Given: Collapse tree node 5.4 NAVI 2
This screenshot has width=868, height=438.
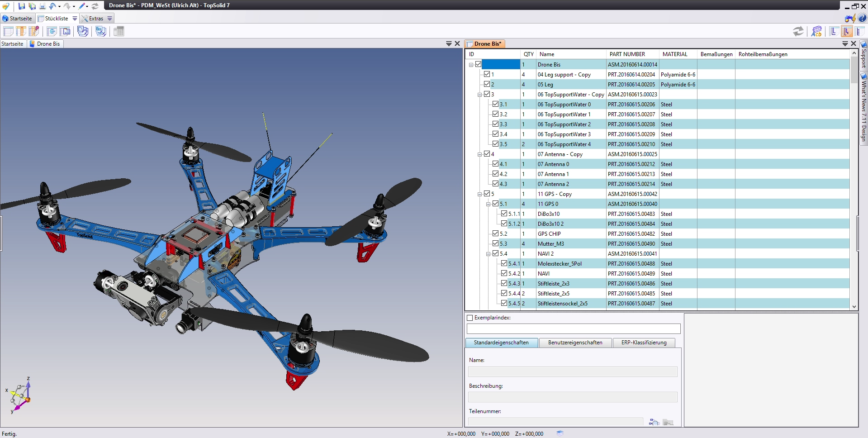Looking at the screenshot, I should coord(488,254).
